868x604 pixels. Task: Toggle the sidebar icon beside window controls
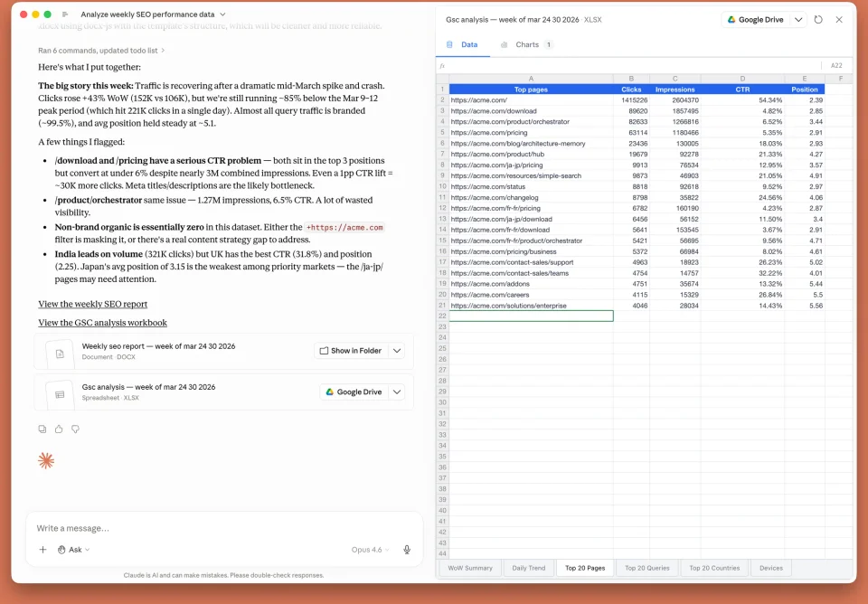65,14
